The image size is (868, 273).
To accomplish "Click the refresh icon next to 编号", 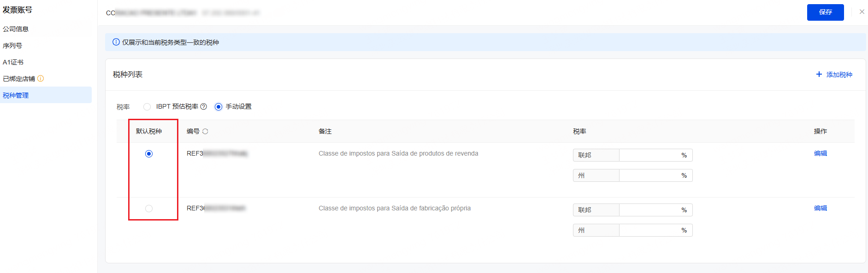I will pos(205,131).
